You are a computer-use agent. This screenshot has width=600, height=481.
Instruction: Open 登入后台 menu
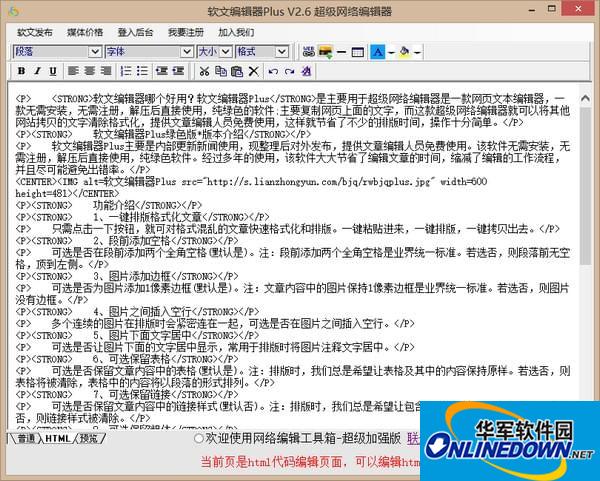click(135, 33)
